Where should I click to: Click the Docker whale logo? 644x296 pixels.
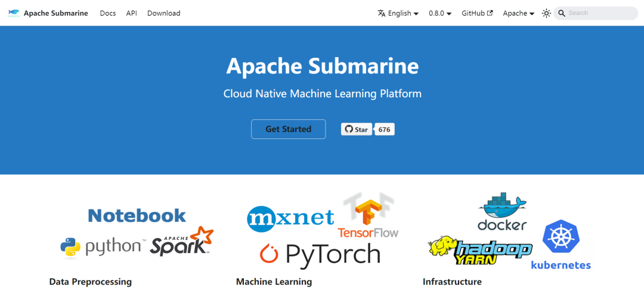point(502,211)
